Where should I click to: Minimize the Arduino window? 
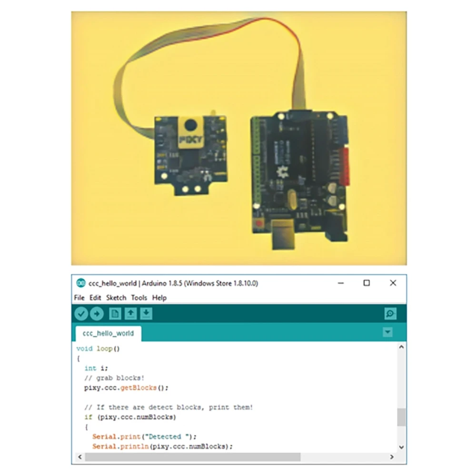pos(341,283)
